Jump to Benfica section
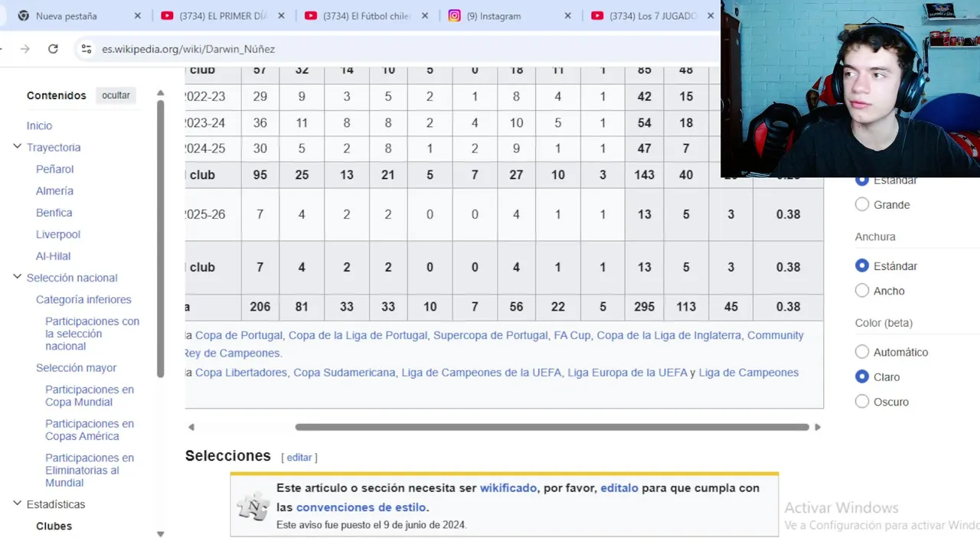 coord(54,213)
